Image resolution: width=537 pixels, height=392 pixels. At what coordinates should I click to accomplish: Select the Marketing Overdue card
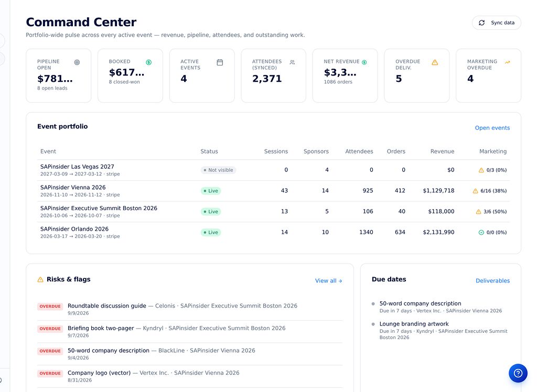pos(488,75)
